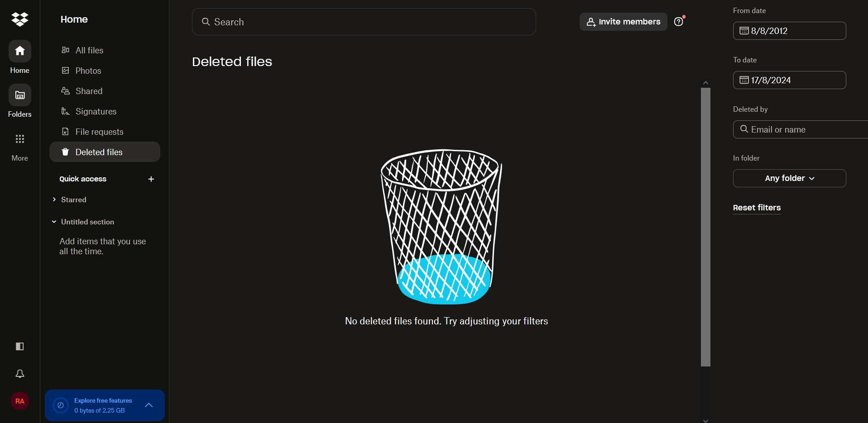Click the From date field

pyautogui.click(x=789, y=31)
